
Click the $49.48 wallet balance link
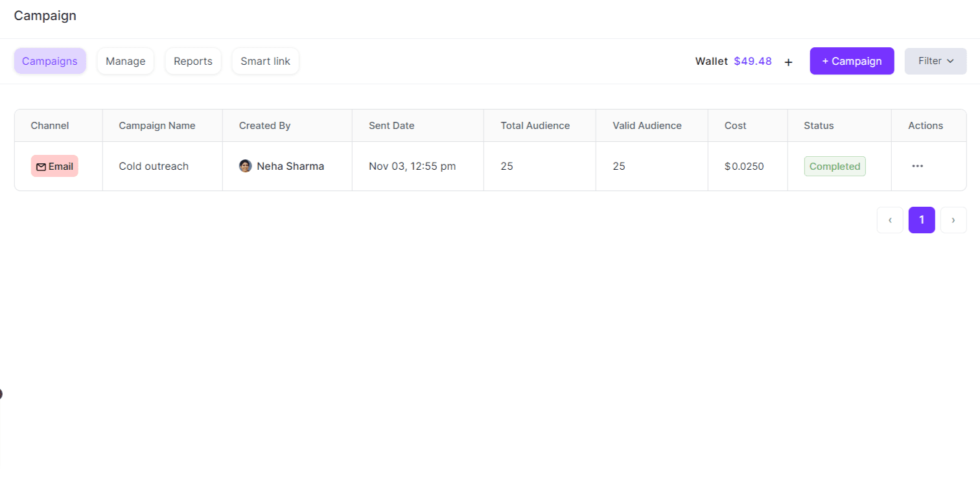(752, 61)
